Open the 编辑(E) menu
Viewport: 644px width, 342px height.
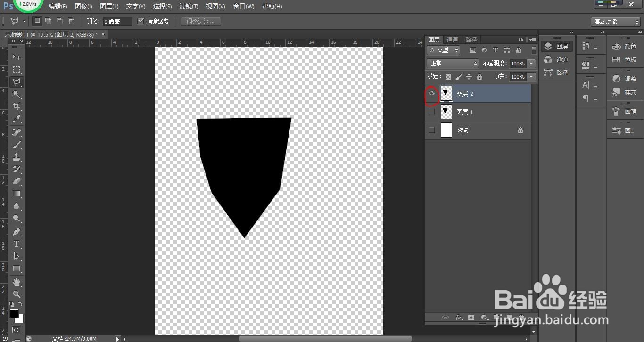[58, 7]
